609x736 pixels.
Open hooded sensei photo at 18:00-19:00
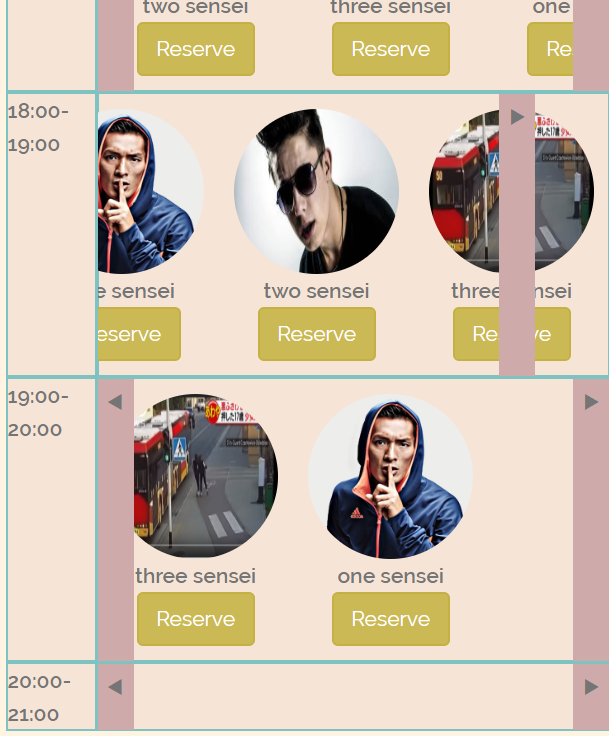pos(151,192)
